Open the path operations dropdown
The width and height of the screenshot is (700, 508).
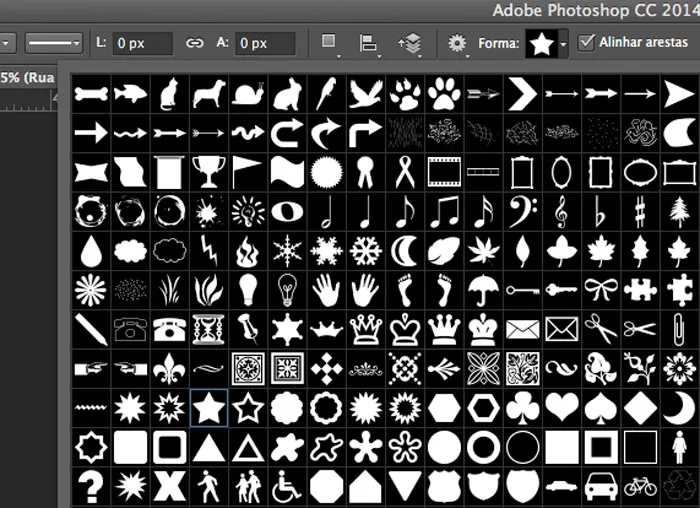pyautogui.click(x=330, y=44)
